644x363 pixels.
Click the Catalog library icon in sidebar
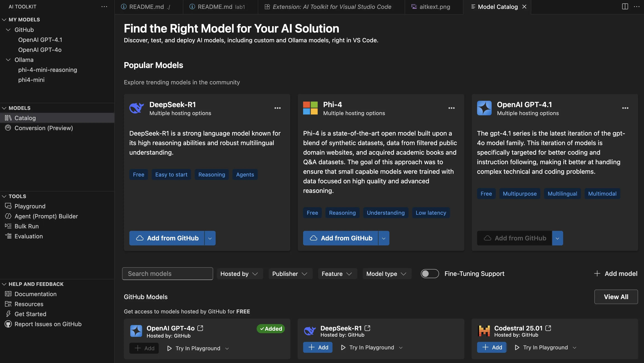pyautogui.click(x=8, y=118)
